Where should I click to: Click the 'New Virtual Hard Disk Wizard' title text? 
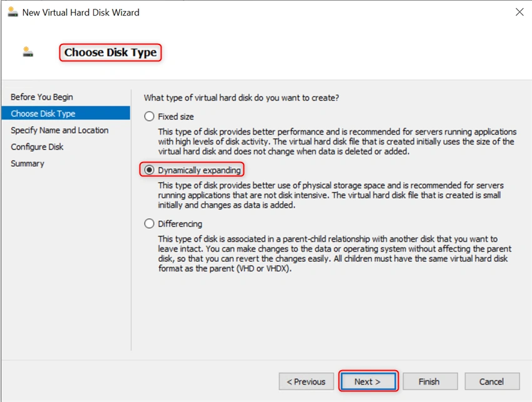(x=81, y=13)
